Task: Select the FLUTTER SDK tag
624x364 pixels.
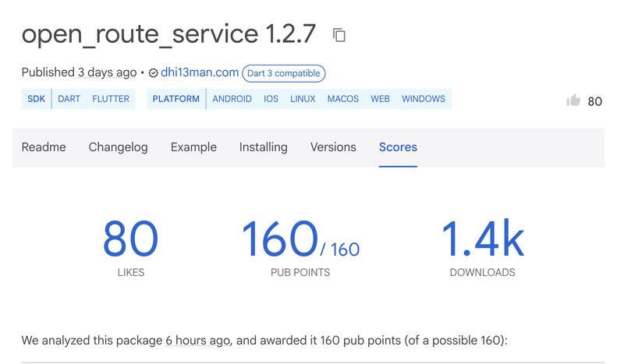Action: (111, 99)
